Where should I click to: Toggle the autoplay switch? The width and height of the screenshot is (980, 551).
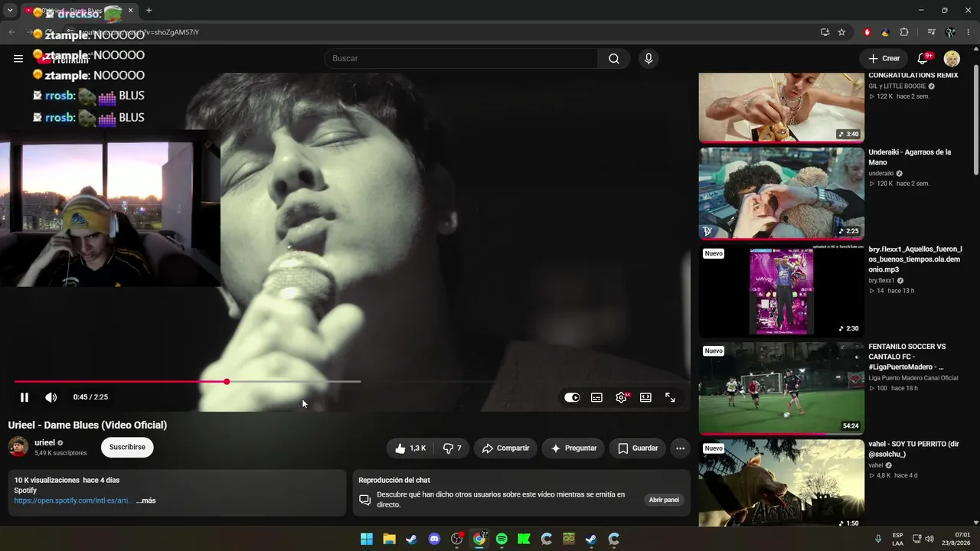(572, 397)
